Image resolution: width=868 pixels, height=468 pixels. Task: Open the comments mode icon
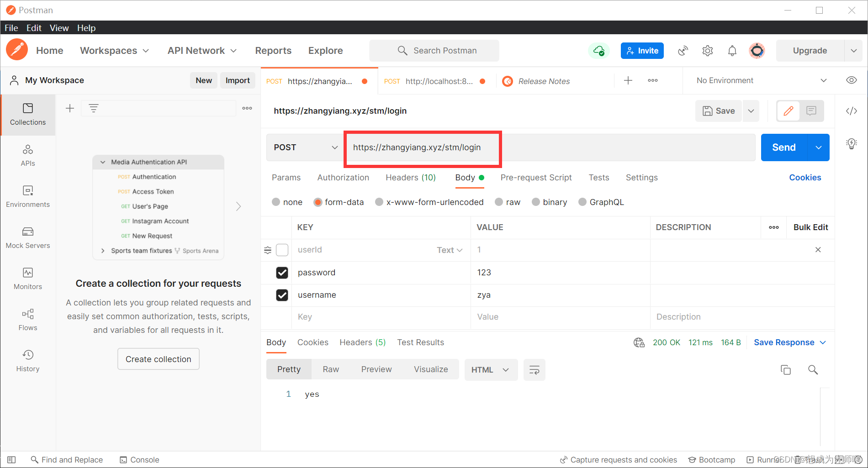coord(811,111)
